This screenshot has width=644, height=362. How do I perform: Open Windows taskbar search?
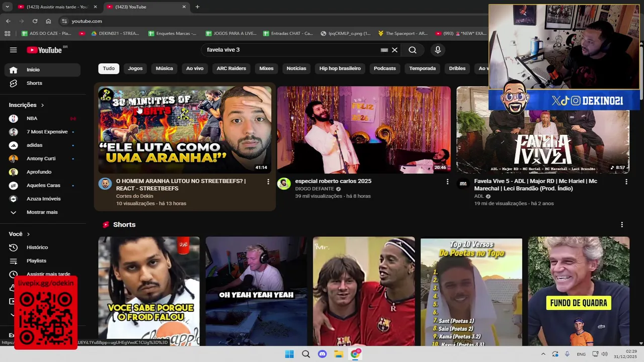pos(306,354)
